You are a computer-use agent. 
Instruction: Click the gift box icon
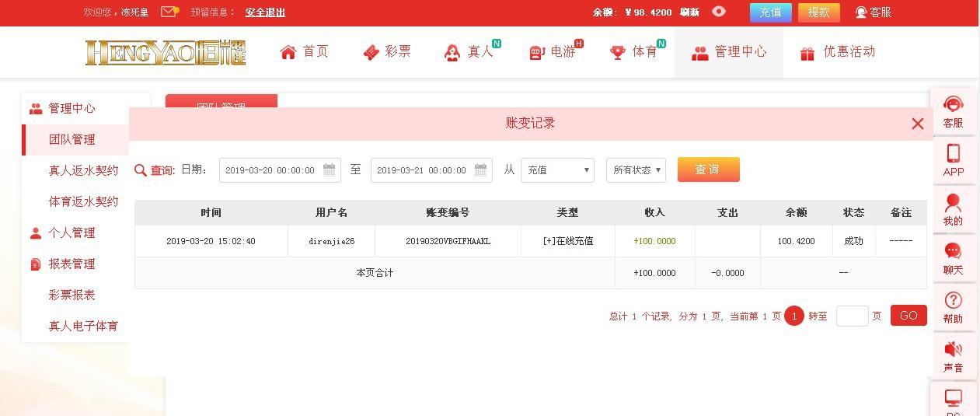pyautogui.click(x=807, y=53)
